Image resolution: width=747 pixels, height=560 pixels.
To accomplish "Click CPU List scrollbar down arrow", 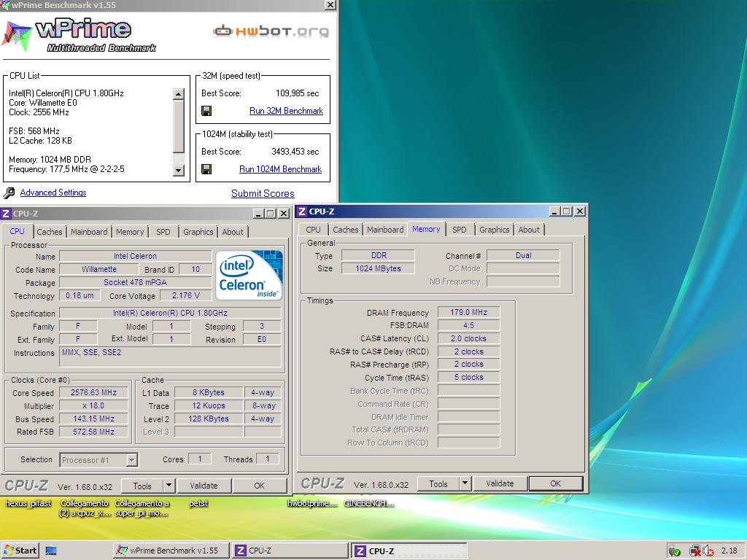I will click(178, 170).
